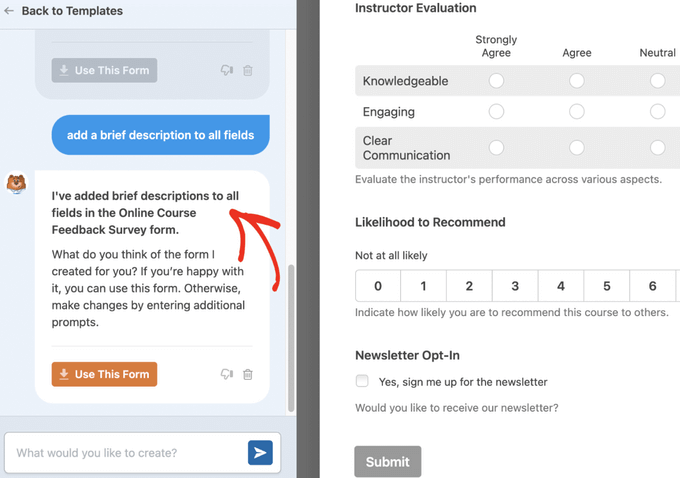This screenshot has width=680, height=478.
Task: Click the 'What would you like to create?' input
Action: tap(125, 453)
